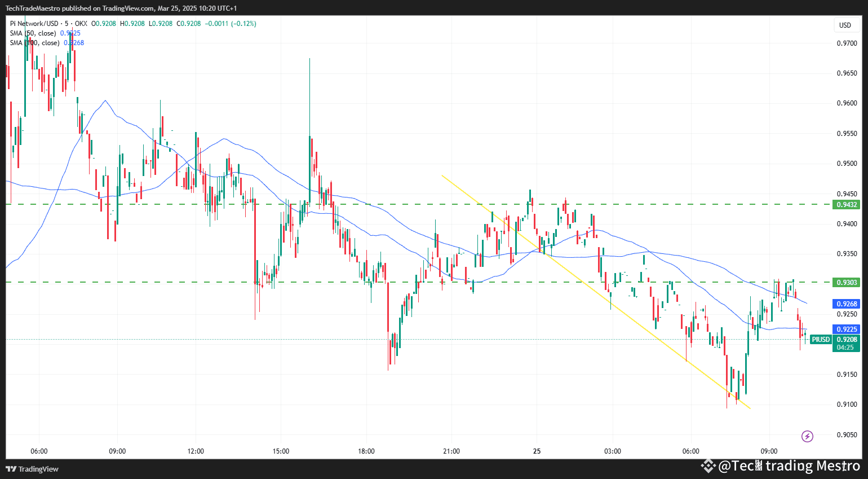Click the 0.9650 price axis label
This screenshot has width=868, height=479.
847,73
